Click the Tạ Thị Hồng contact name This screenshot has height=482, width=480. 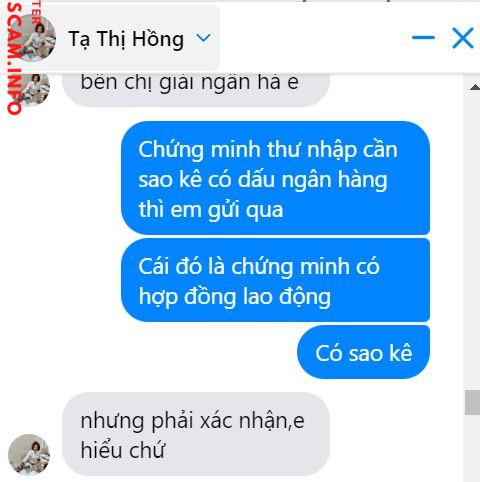[x=126, y=39]
